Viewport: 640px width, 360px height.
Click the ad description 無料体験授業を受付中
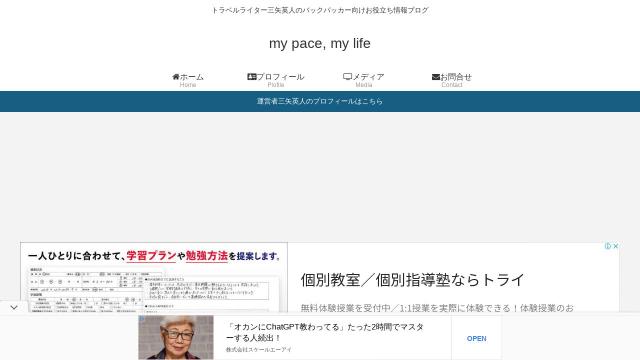pyautogui.click(x=437, y=308)
